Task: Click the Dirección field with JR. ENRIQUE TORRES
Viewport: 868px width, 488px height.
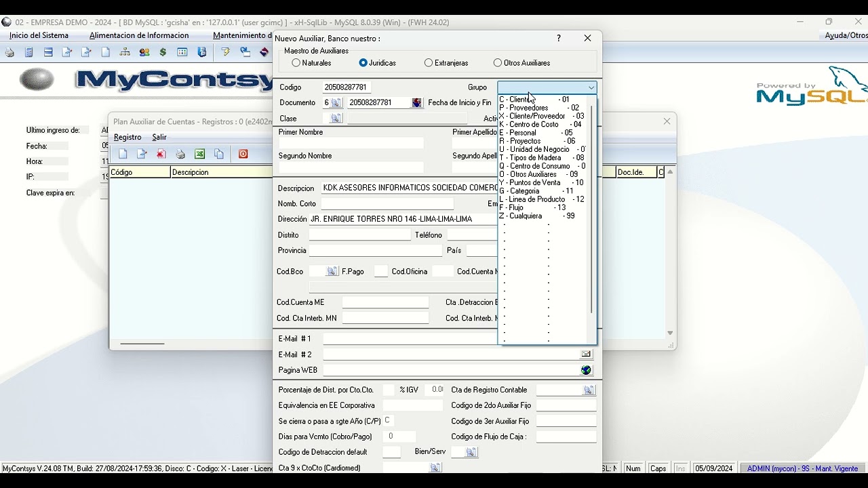Action: point(403,219)
